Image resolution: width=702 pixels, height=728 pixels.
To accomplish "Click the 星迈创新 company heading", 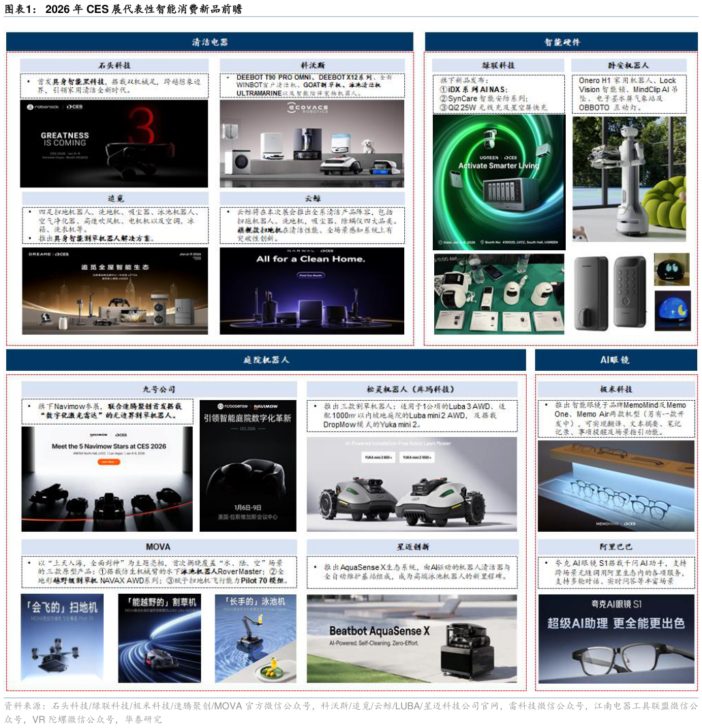I will pyautogui.click(x=412, y=547).
